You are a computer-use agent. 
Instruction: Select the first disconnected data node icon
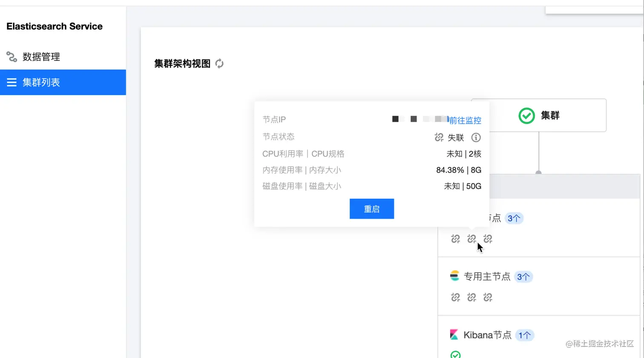455,239
